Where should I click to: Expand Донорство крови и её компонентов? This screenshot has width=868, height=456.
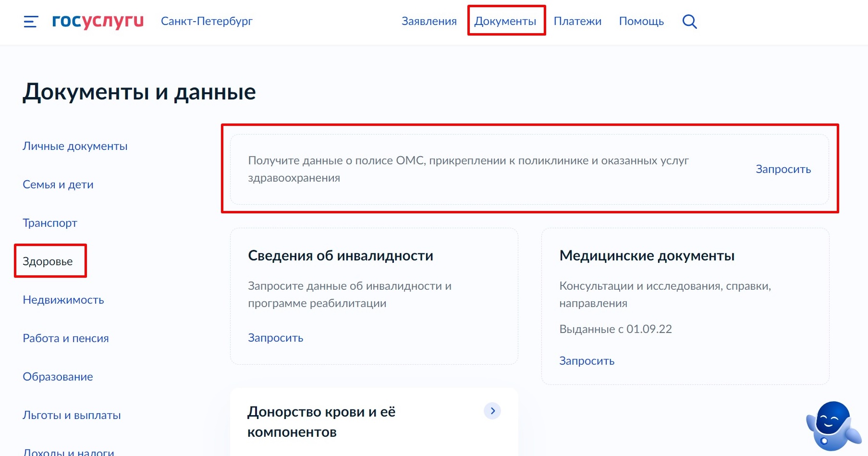(492, 411)
